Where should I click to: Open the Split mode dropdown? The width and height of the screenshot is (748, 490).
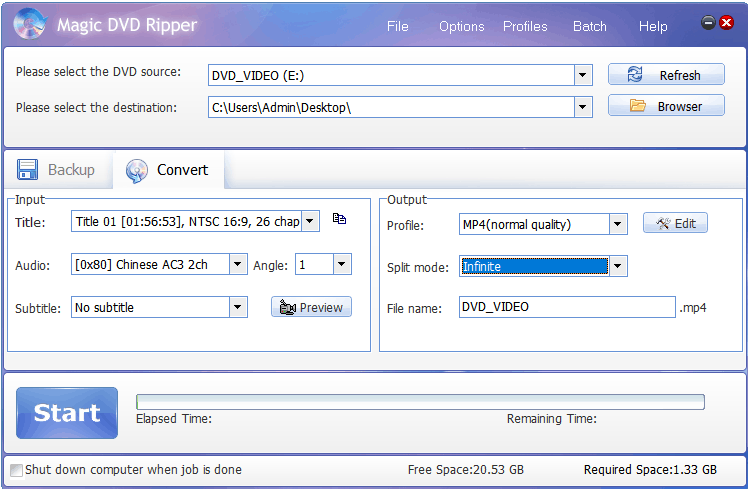coord(618,266)
